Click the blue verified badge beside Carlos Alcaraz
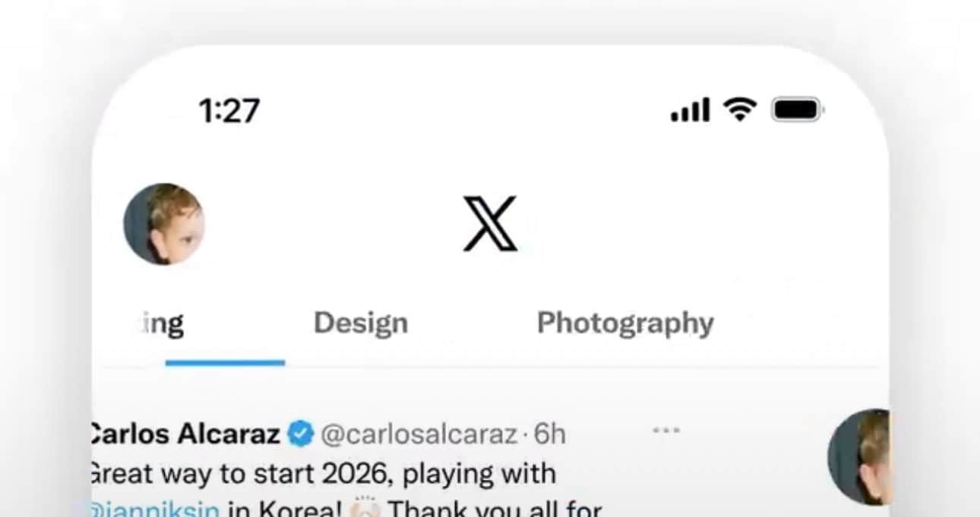Viewport: 980px width, 517px height. (301, 434)
